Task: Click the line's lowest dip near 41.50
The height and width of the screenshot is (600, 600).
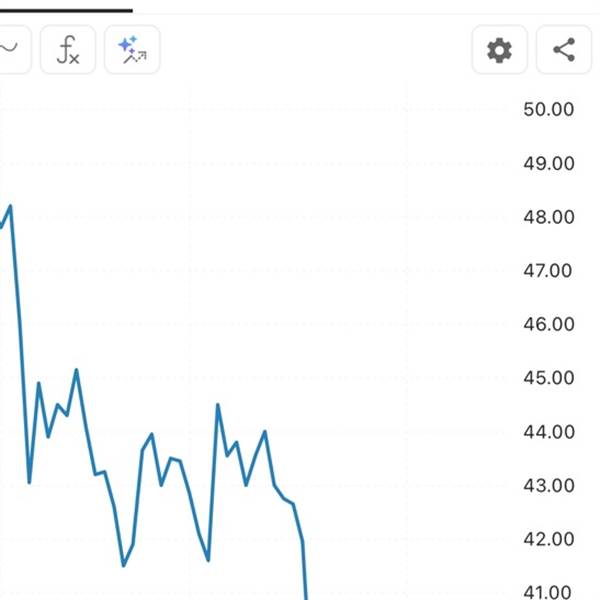Action: 123,565
